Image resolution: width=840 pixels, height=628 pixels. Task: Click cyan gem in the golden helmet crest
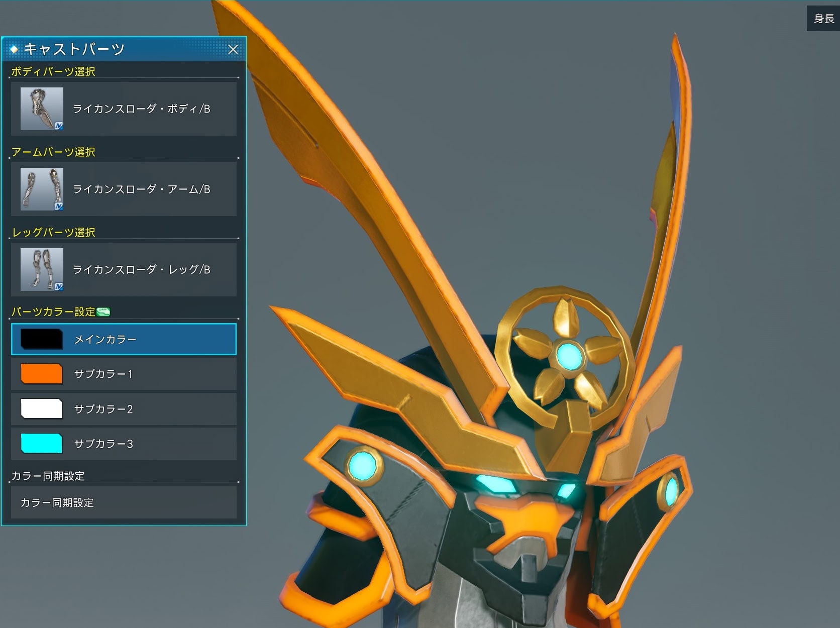pos(569,356)
